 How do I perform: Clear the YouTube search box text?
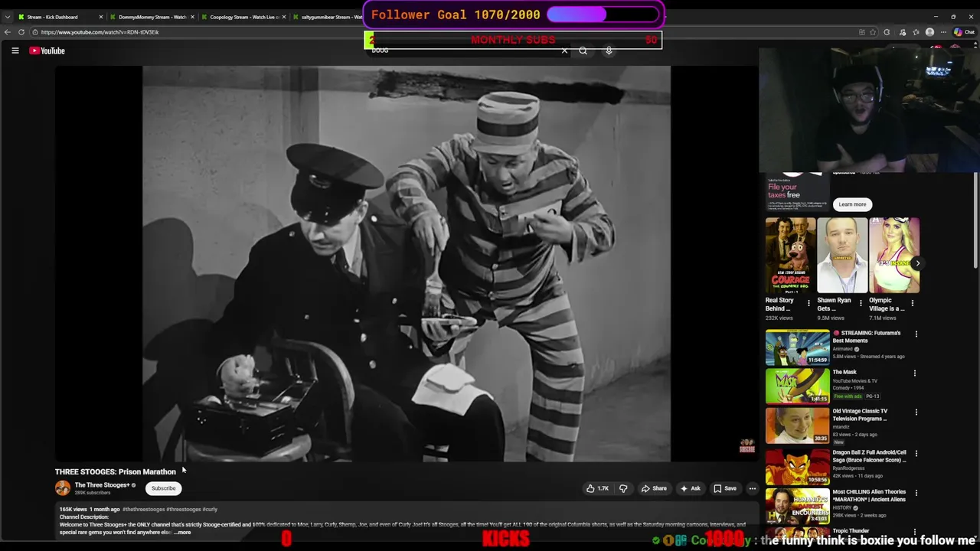click(564, 51)
